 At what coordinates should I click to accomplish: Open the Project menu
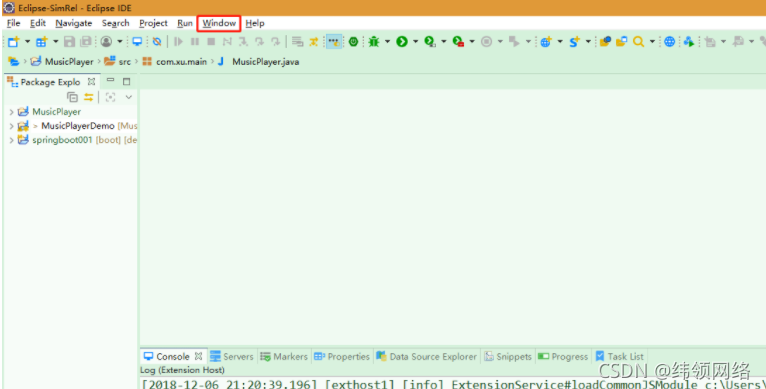[x=153, y=23]
